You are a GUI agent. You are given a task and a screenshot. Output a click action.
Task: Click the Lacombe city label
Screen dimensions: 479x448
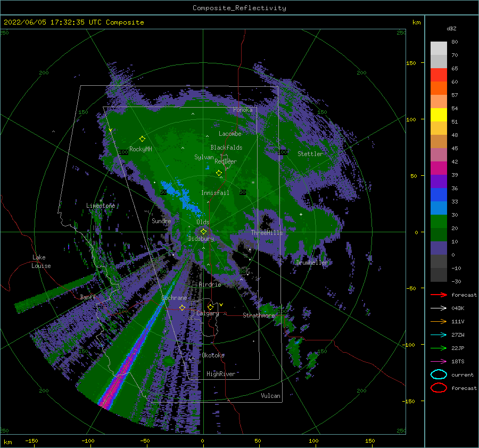coord(230,134)
